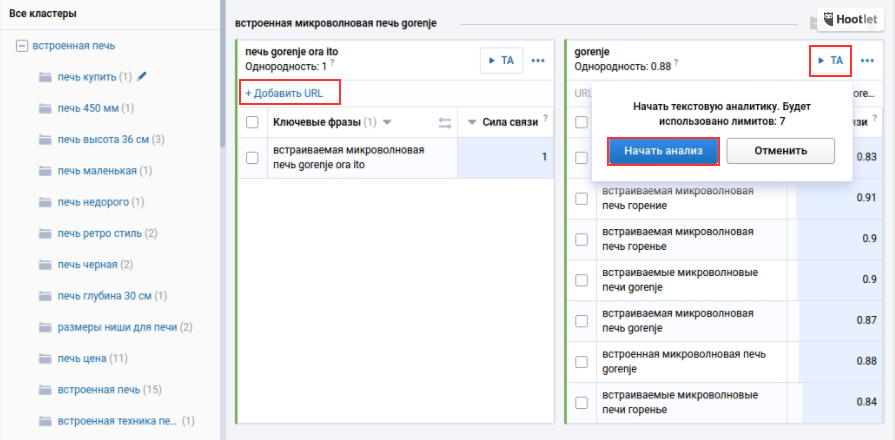Screen dimensions: 895x440
Task: Click the folder icon of 'печь цена'
Action: 46,359
